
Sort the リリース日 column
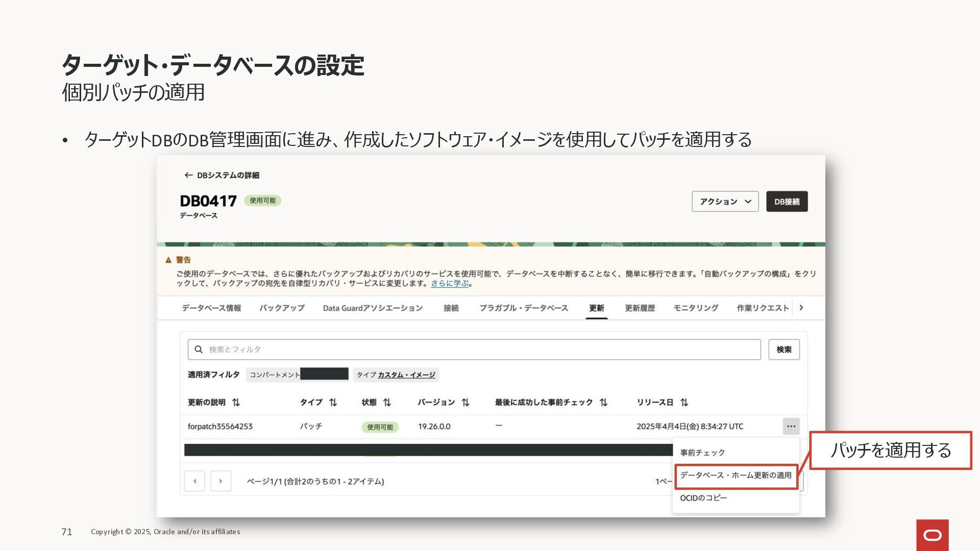pyautogui.click(x=684, y=403)
